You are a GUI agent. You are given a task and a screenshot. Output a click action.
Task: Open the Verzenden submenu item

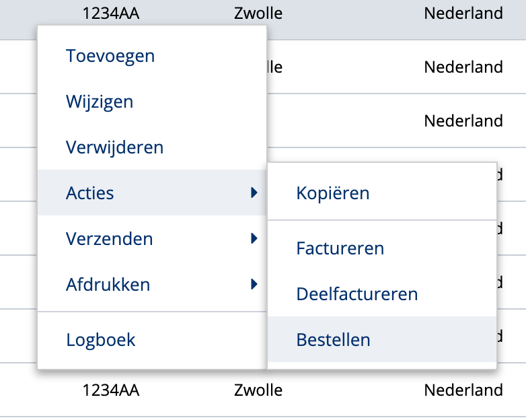point(109,238)
